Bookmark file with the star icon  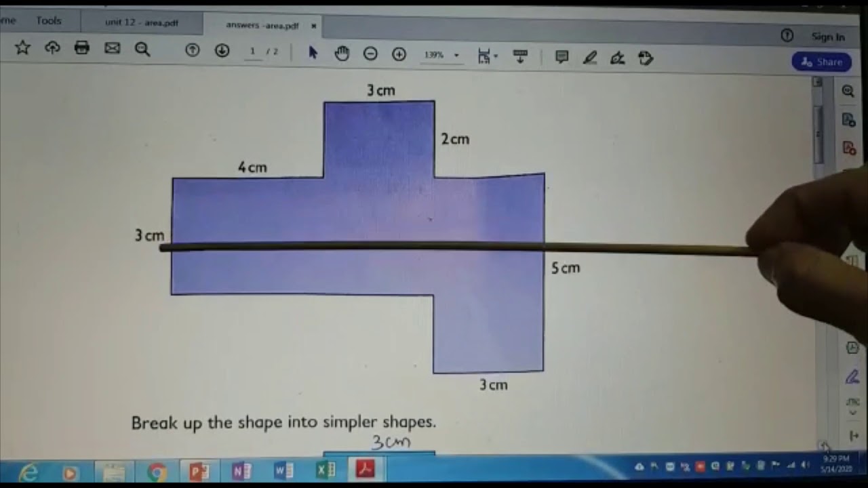click(22, 47)
